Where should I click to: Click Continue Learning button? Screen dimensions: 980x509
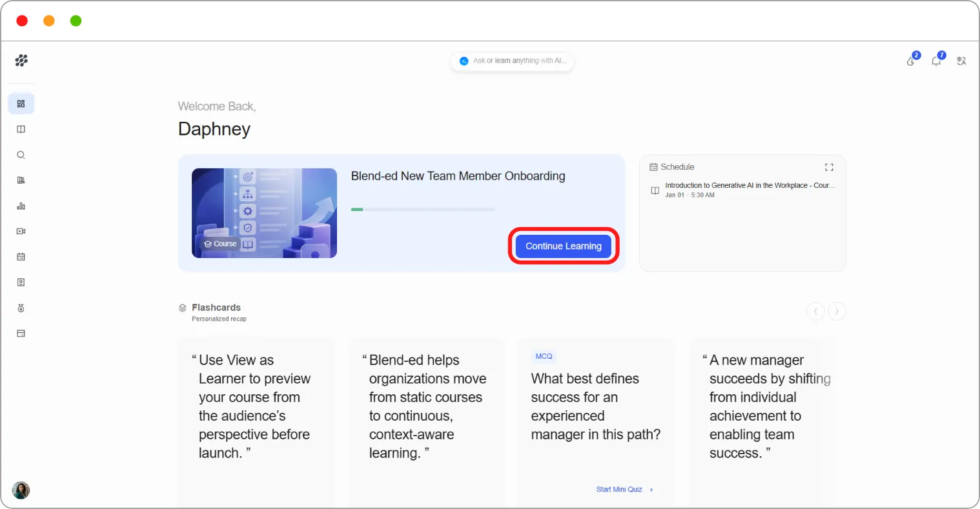[564, 246]
